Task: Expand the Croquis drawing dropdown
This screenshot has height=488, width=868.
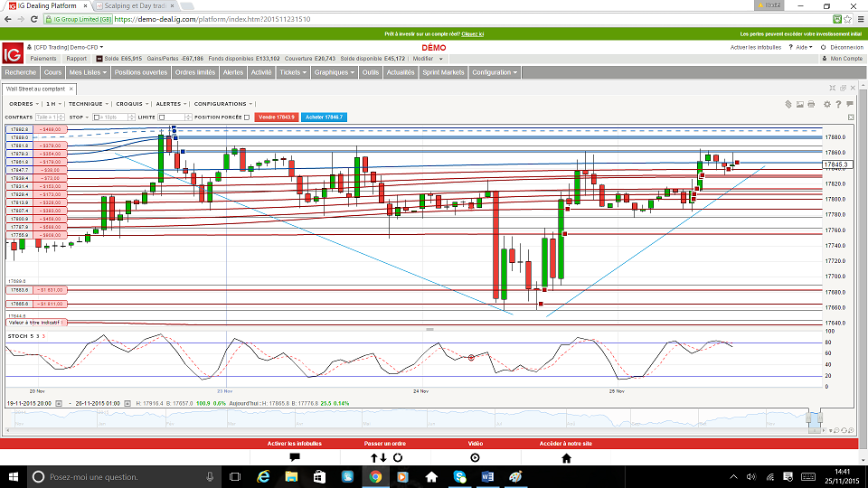Action: (x=132, y=103)
